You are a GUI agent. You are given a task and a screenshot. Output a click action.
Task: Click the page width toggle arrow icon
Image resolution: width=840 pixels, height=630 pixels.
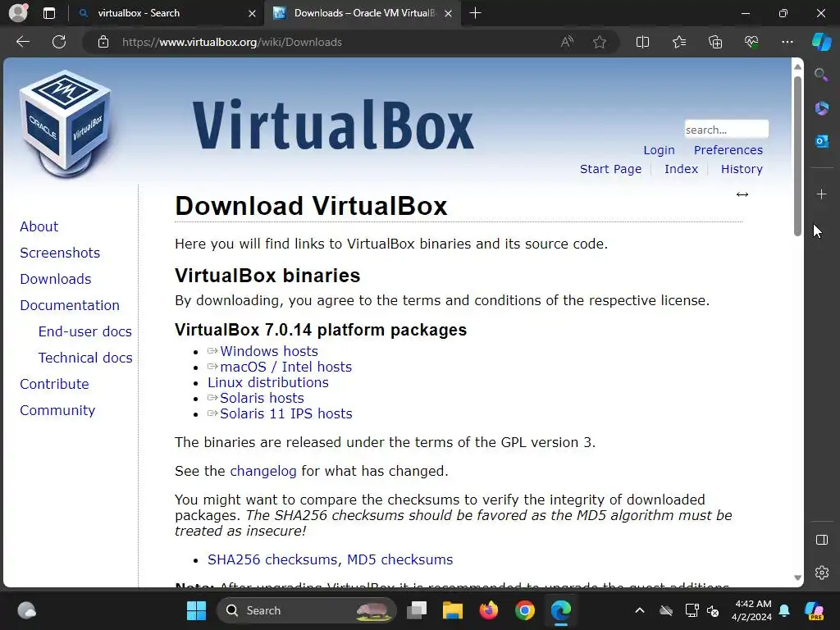click(x=742, y=194)
